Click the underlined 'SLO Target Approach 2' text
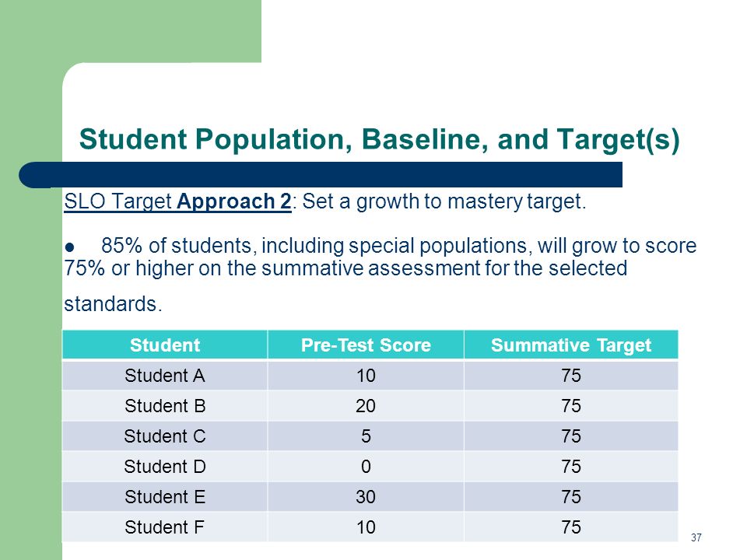747x560 pixels. (177, 202)
